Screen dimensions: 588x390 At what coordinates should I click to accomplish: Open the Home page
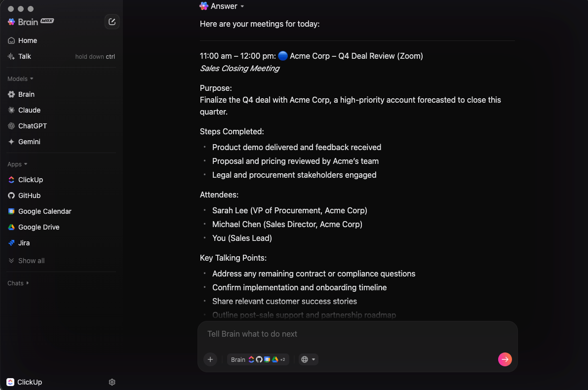[x=27, y=40]
